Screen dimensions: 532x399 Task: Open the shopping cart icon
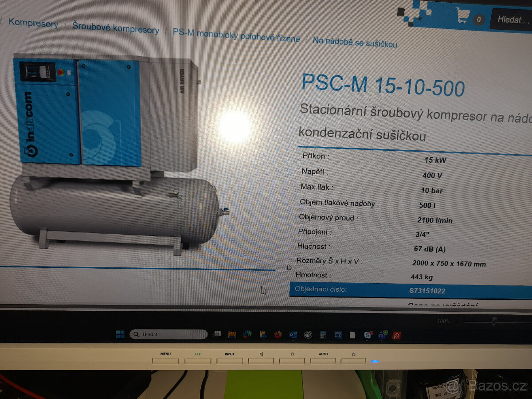(463, 16)
